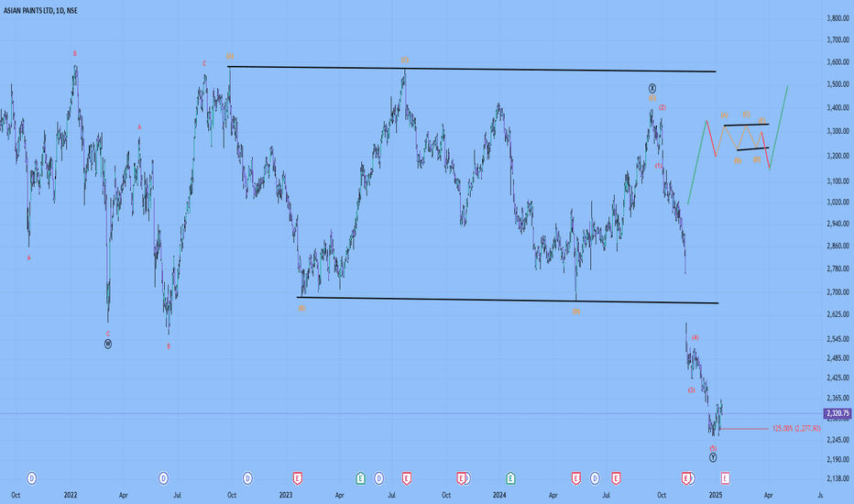The width and height of the screenshot is (854, 504).
Task: Open the green earnings marker after Apr 2023
Action: (x=360, y=478)
